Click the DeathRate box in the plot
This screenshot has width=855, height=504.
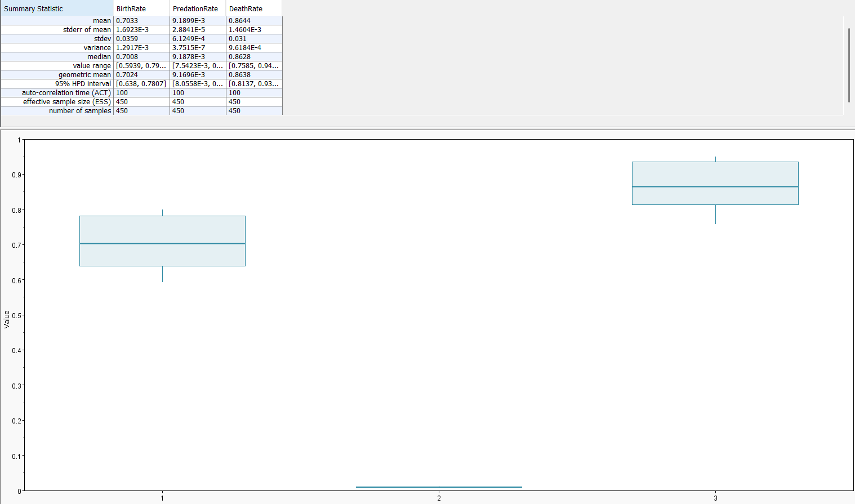715,183
